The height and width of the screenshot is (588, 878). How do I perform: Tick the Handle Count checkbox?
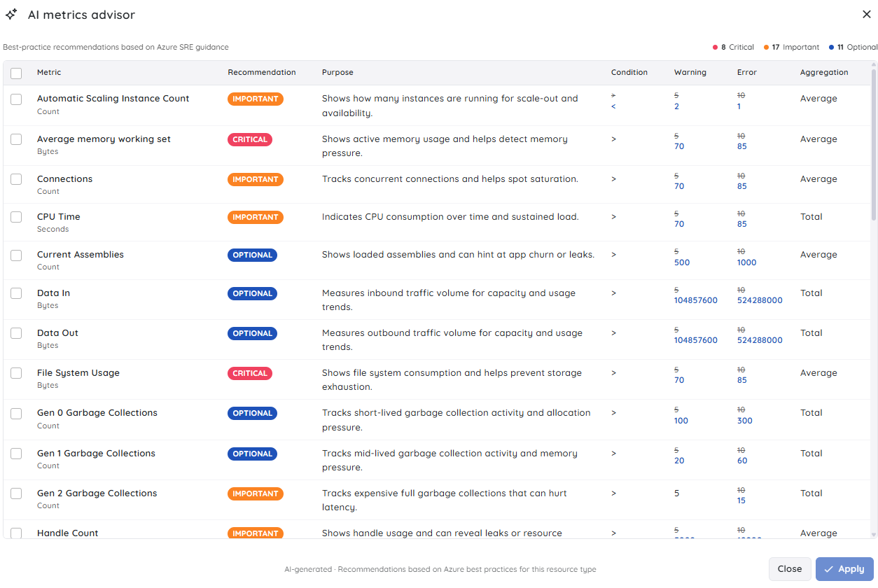pos(16,533)
